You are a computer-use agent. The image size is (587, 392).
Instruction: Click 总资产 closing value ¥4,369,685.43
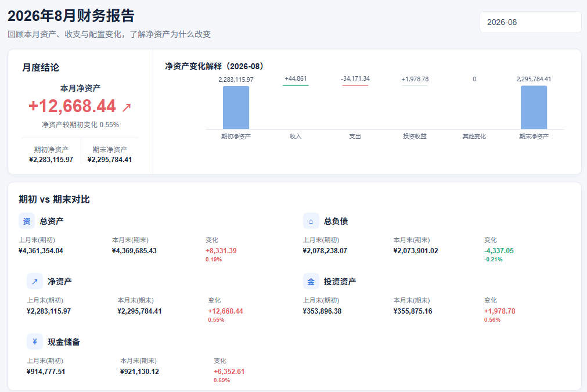[x=134, y=251]
